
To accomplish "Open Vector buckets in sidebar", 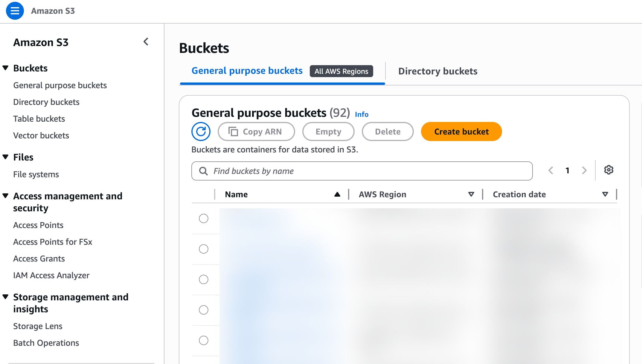I will 41,136.
